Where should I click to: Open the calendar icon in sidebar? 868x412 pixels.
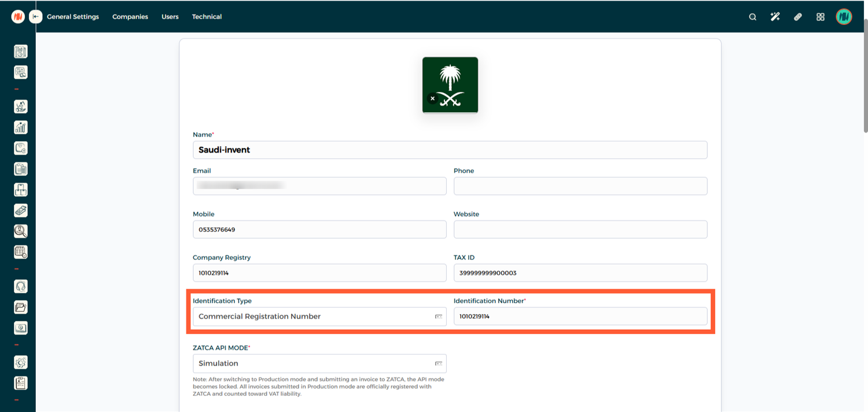pos(21,252)
